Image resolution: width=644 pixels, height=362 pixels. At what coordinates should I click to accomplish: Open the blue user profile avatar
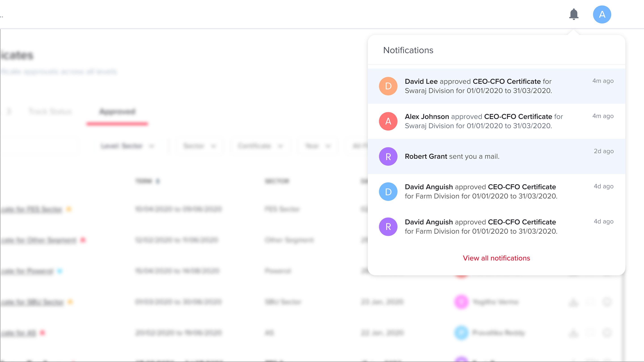click(602, 15)
